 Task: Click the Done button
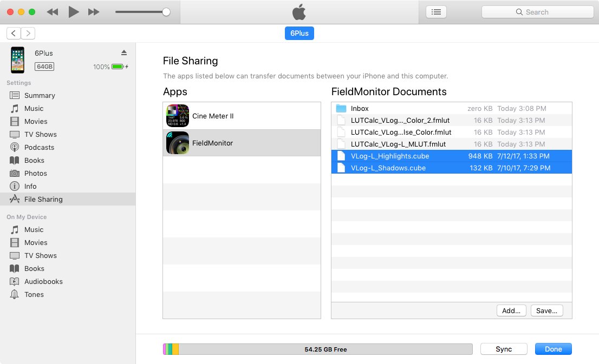point(553,349)
